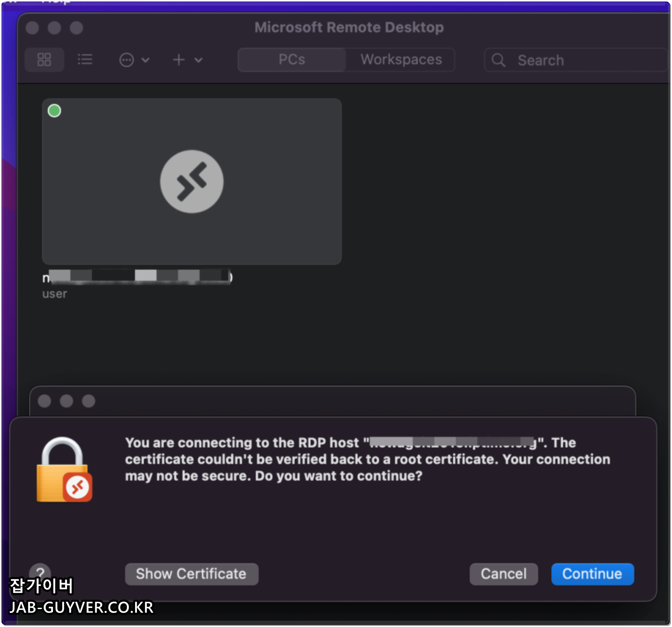Click the Add PC plus icon
The image size is (672, 627).
(x=178, y=60)
